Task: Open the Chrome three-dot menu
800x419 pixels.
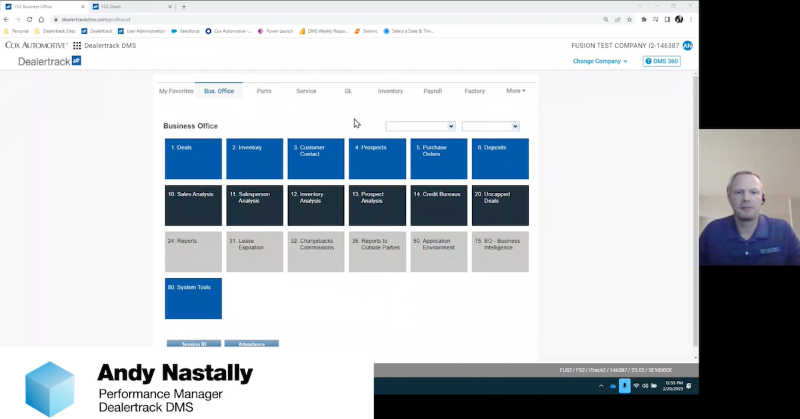Action: point(691,19)
